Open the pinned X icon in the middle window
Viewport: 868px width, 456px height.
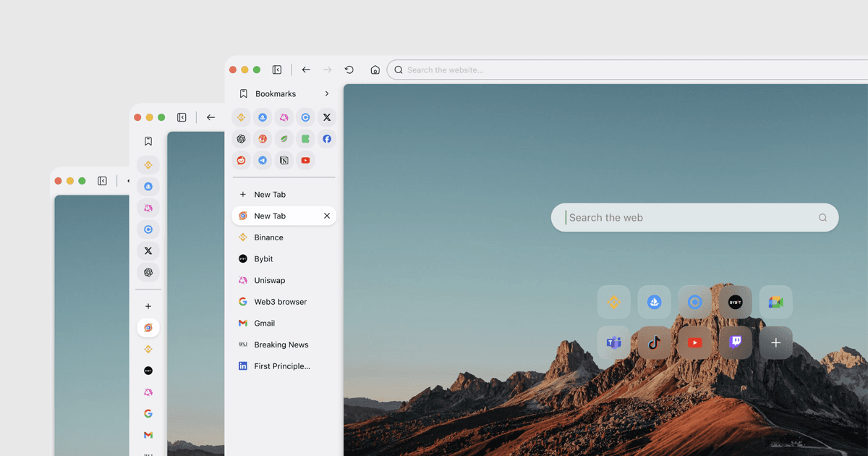click(148, 251)
